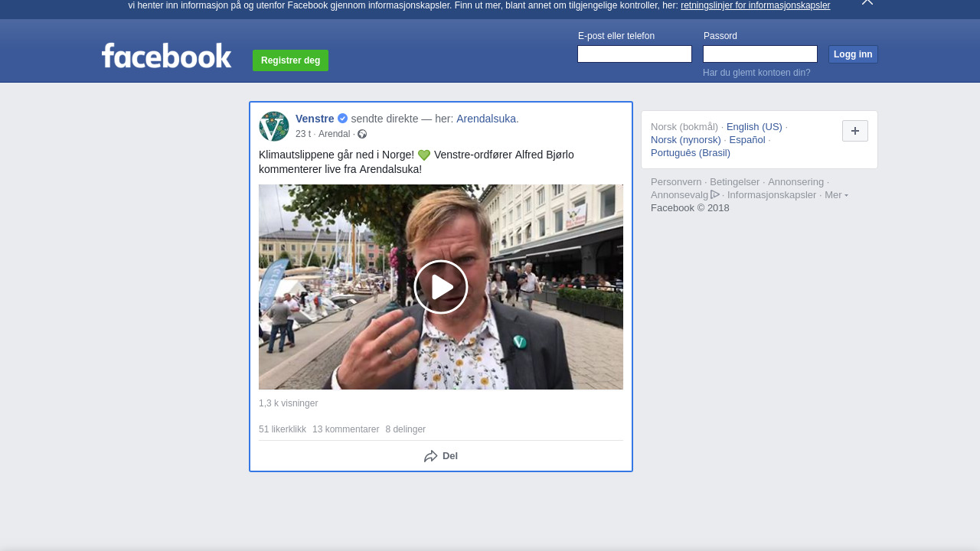980x551 pixels.
Task: Open Personvern footer link
Action: (676, 182)
